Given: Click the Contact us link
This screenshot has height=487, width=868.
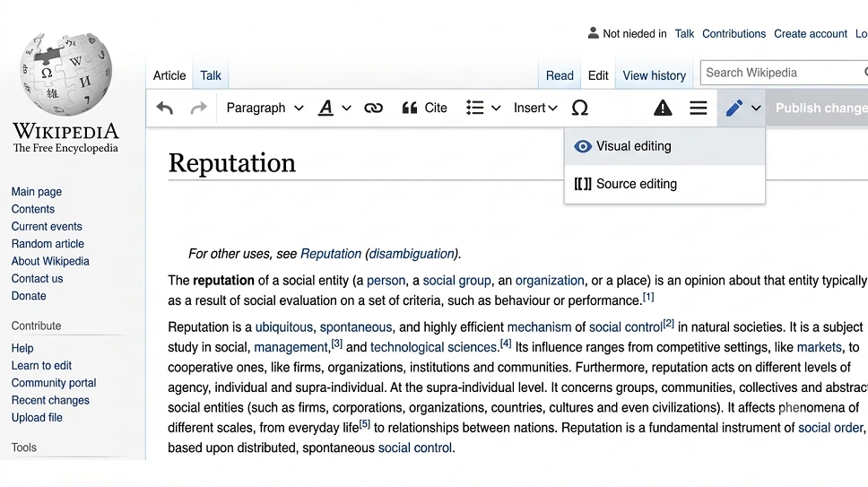Looking at the screenshot, I should (x=37, y=278).
